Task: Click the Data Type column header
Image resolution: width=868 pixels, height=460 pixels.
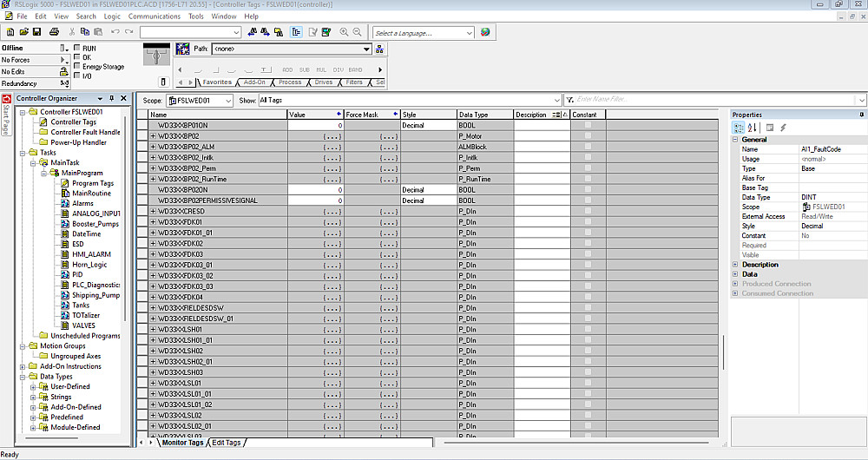Action: coord(485,115)
